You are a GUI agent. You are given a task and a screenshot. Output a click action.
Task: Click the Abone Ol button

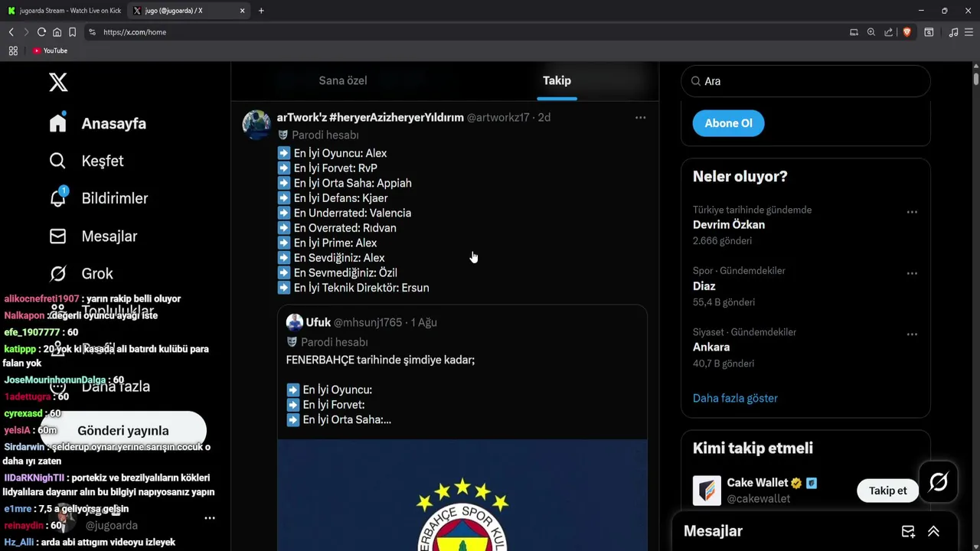click(728, 123)
